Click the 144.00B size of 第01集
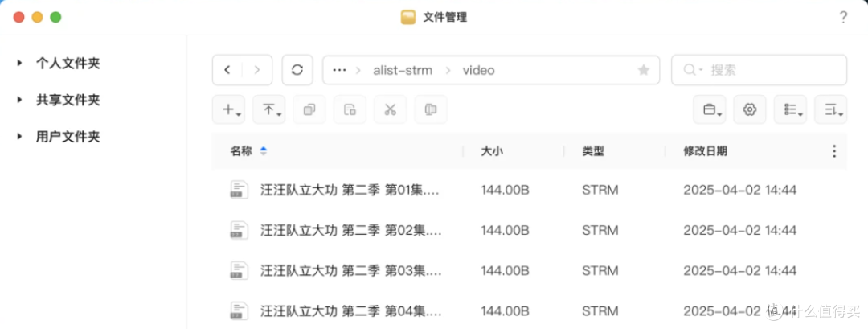 [x=506, y=191]
